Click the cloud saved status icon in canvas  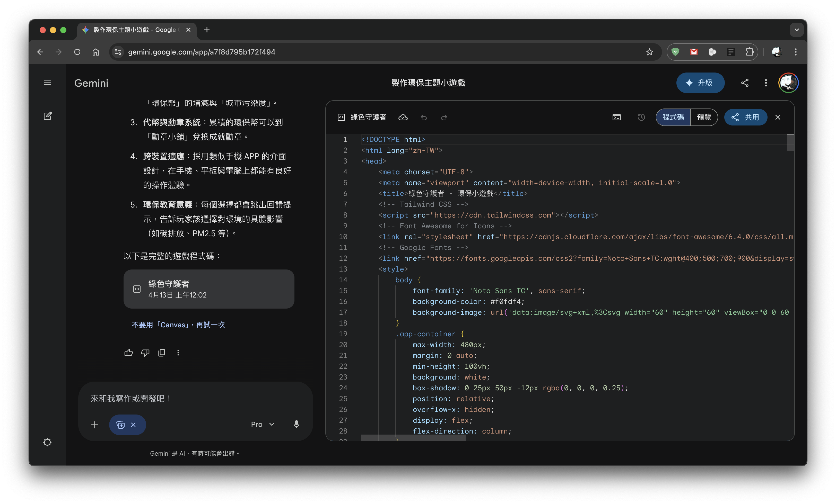click(403, 117)
